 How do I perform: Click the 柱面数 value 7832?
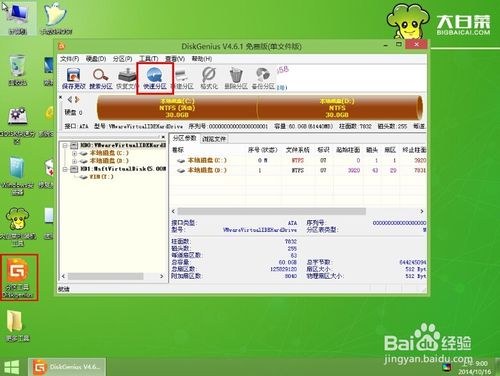click(291, 241)
